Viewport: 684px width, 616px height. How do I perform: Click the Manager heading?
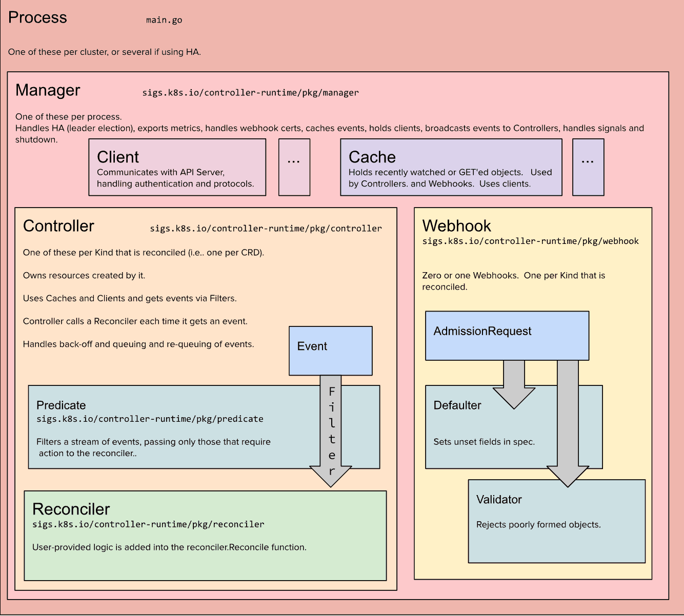[48, 90]
